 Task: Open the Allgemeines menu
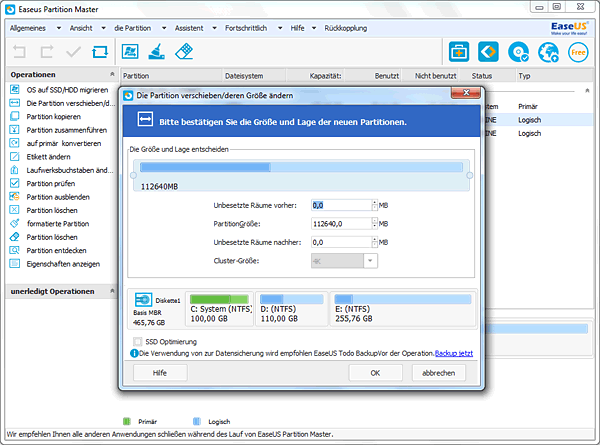[x=28, y=28]
